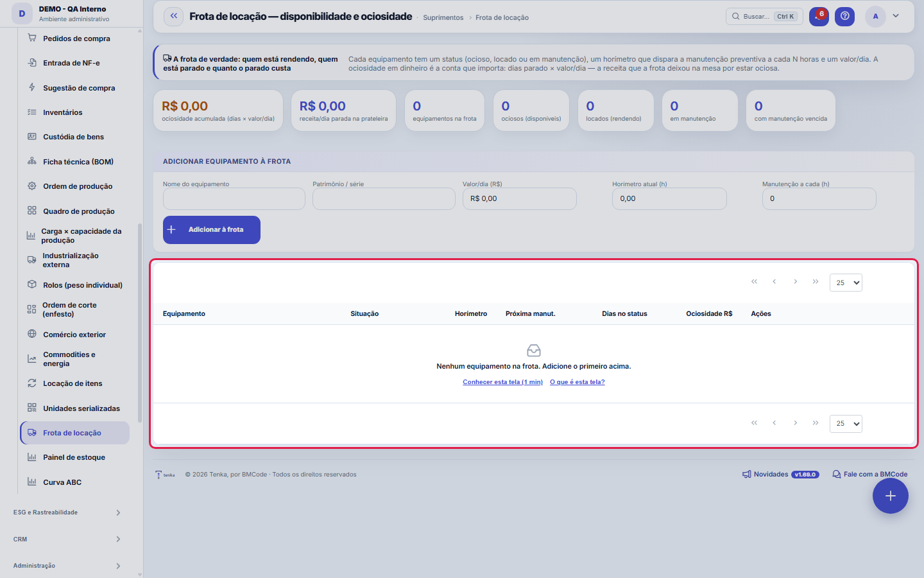924x578 pixels.
Task: Click Rolos (peso individual) box icon
Action: [32, 285]
